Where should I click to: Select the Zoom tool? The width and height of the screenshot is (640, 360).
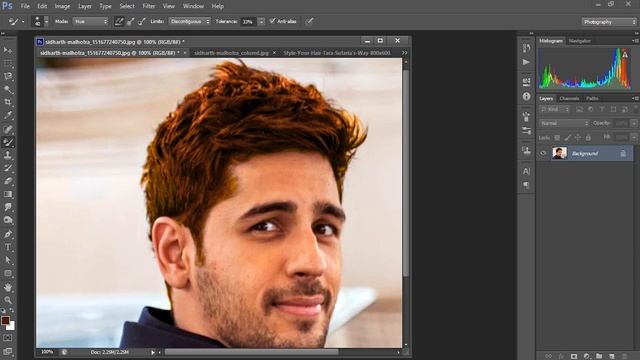point(8,300)
